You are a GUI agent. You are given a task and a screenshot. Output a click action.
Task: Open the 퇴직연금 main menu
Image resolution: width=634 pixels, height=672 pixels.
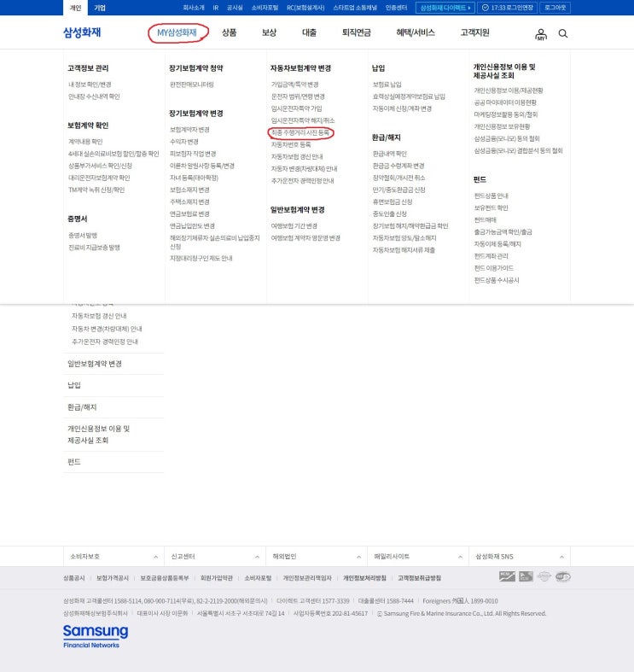(x=357, y=32)
